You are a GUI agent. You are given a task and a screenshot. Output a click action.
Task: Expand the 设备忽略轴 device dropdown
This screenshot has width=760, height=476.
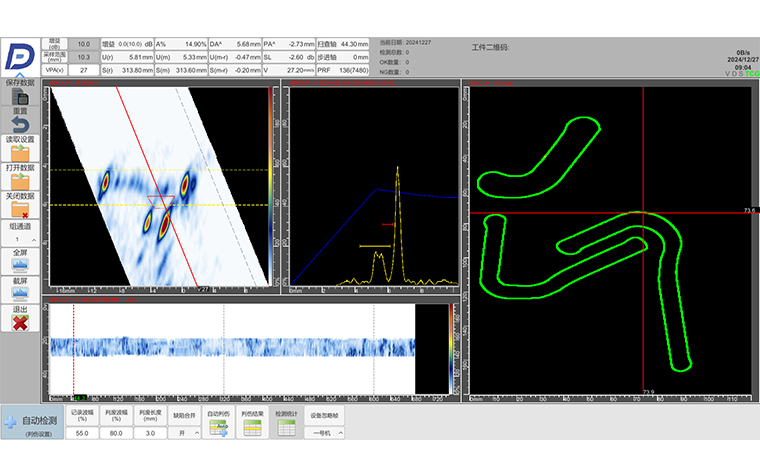326,433
